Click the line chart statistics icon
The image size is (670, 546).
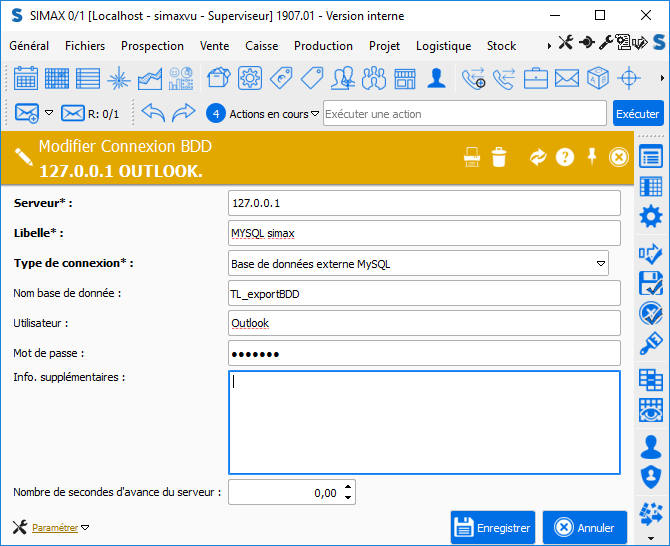click(150, 78)
